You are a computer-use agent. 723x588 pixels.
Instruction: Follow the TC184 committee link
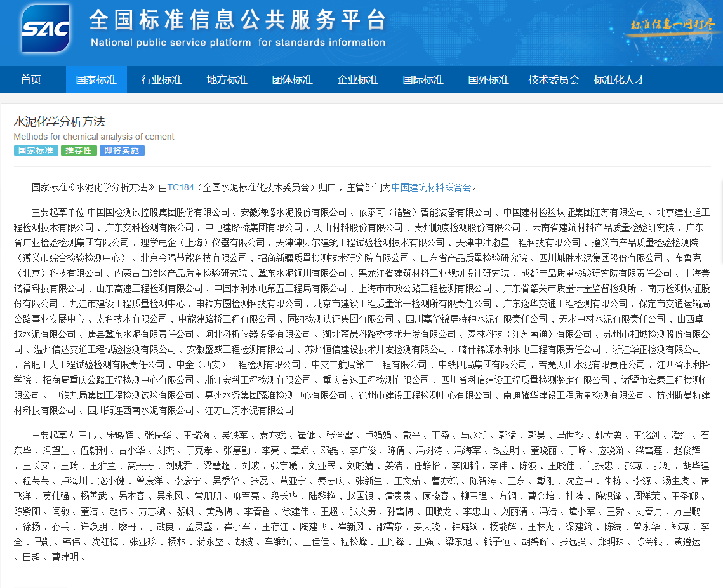click(180, 187)
